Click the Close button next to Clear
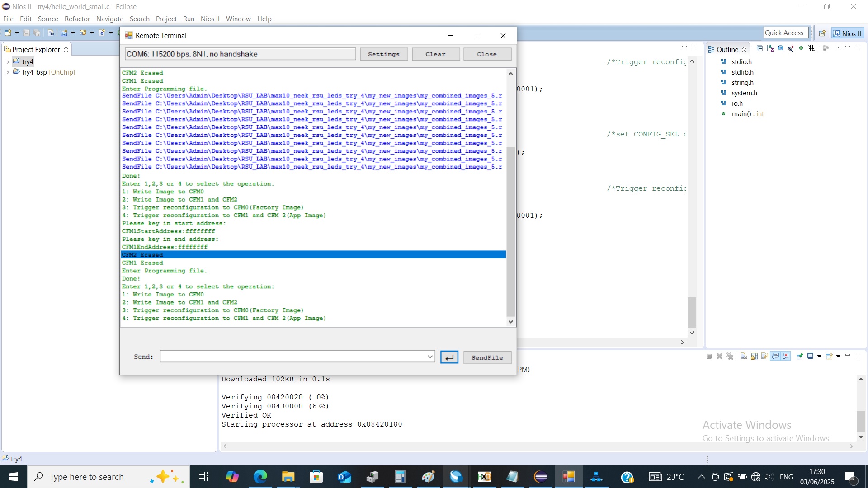 (x=487, y=54)
